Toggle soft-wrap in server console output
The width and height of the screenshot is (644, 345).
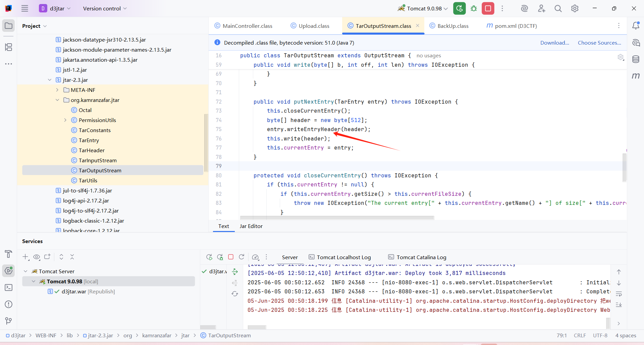click(x=619, y=294)
